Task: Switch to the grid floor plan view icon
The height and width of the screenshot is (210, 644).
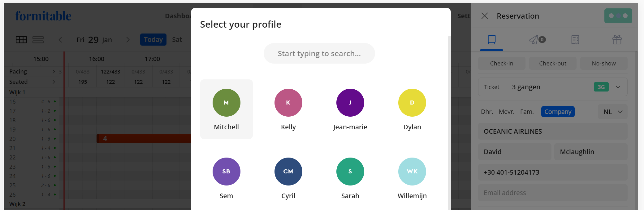Action: click(21, 40)
